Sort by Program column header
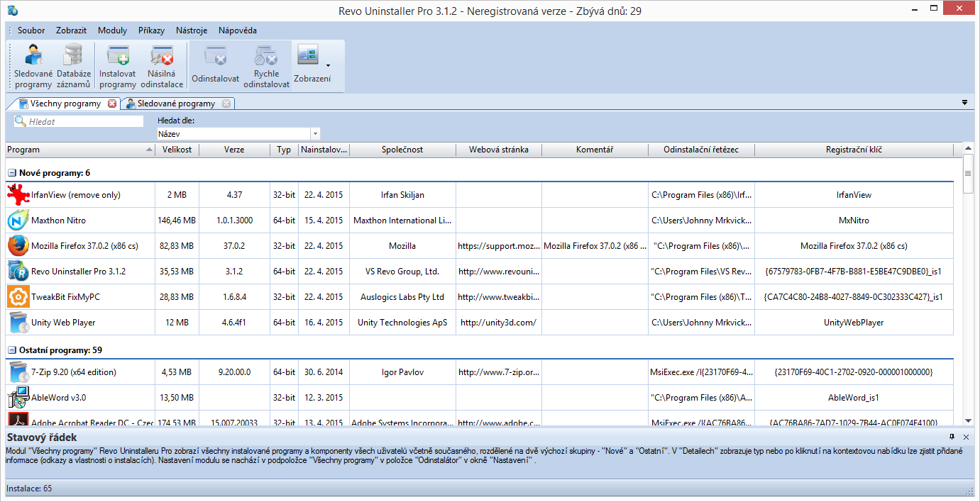Screen dimensions: 980x502 click(x=80, y=150)
